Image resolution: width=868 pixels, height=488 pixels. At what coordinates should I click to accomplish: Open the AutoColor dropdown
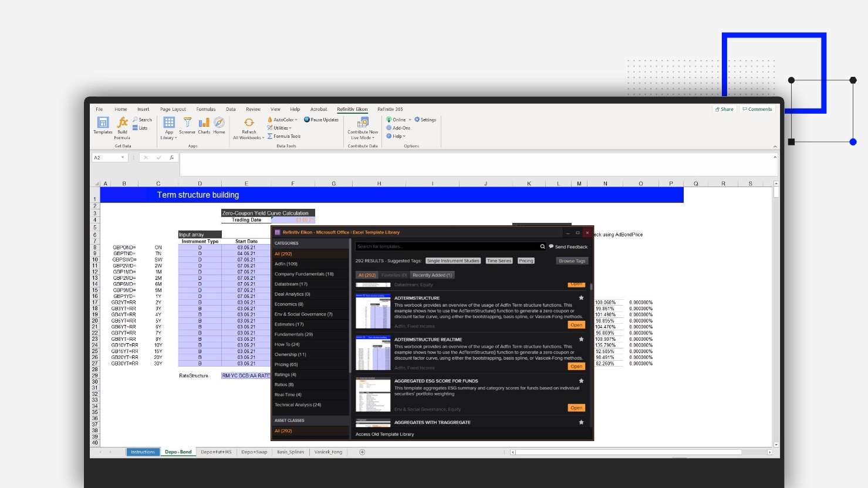click(x=282, y=120)
